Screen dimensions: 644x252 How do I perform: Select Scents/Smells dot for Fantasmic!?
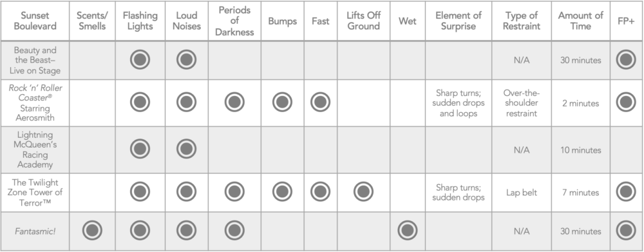(x=92, y=231)
